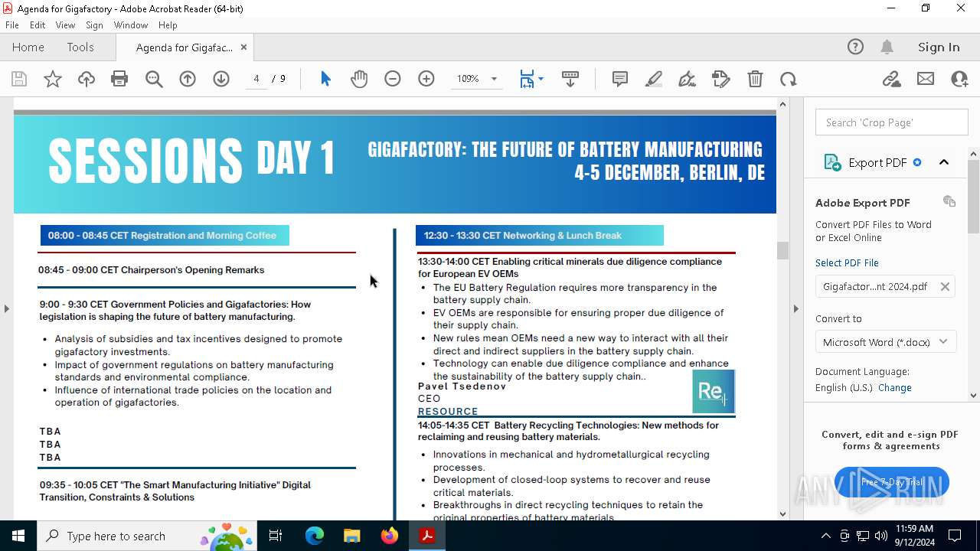Add document to favorites with star icon
This screenshot has width=980, height=551.
click(x=53, y=79)
